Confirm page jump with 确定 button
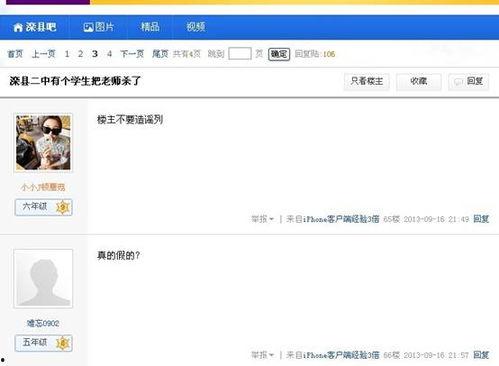 [x=279, y=54]
